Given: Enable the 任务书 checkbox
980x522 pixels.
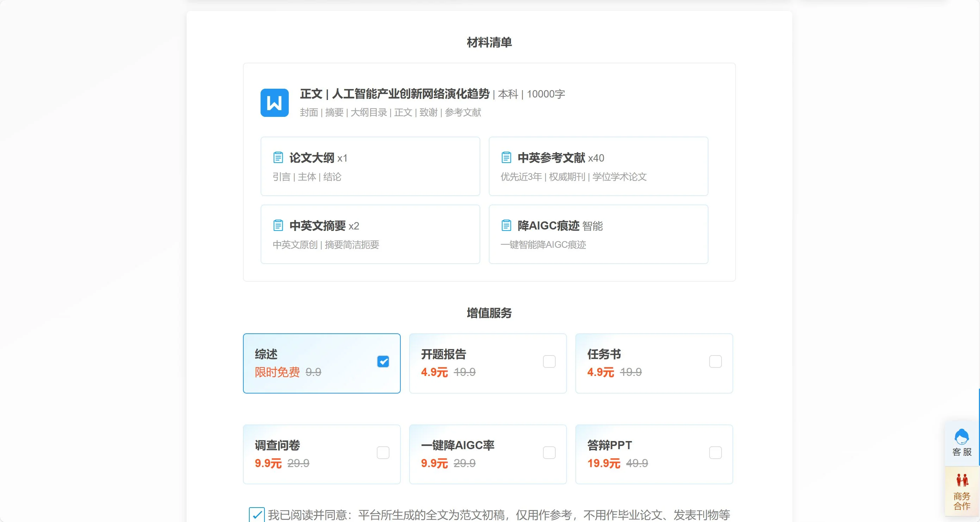Looking at the screenshot, I should click(x=715, y=361).
